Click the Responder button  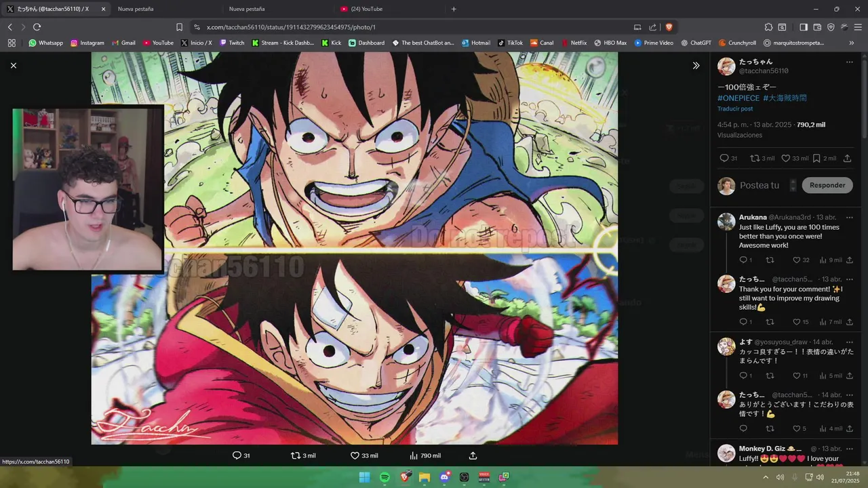[827, 185]
